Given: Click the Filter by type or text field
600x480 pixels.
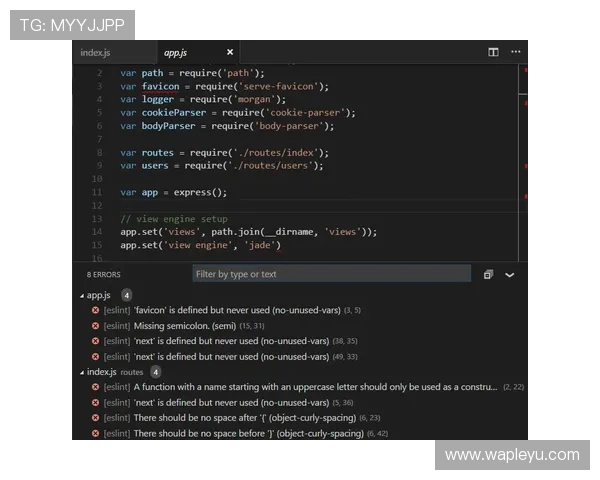Looking at the screenshot, I should pyautogui.click(x=331, y=274).
